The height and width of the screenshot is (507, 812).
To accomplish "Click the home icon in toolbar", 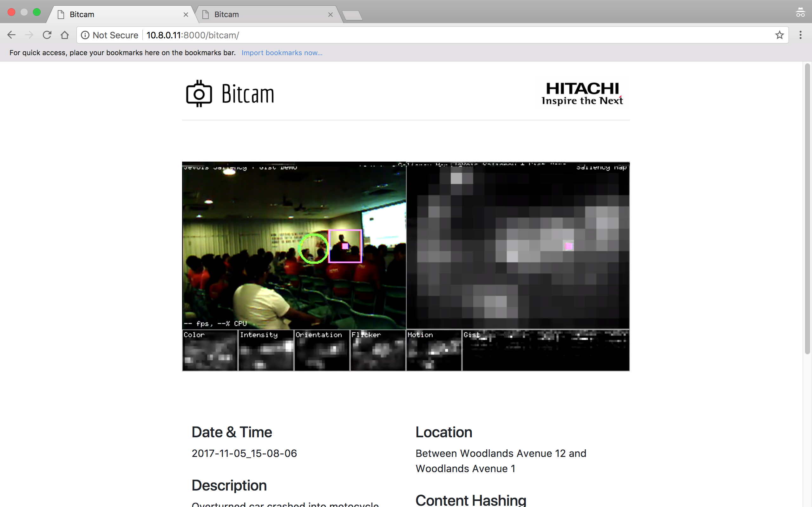I will click(65, 35).
